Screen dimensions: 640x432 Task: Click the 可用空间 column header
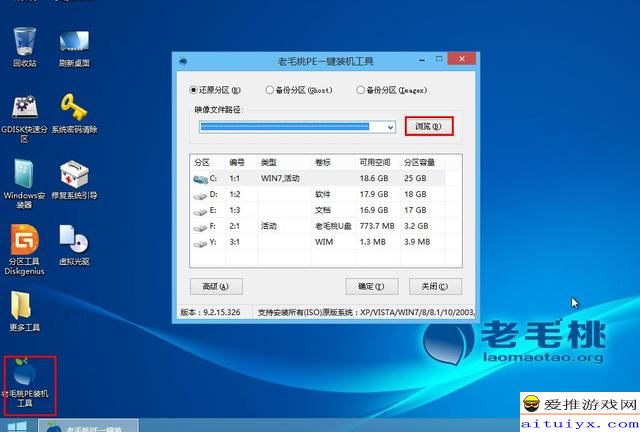point(375,163)
